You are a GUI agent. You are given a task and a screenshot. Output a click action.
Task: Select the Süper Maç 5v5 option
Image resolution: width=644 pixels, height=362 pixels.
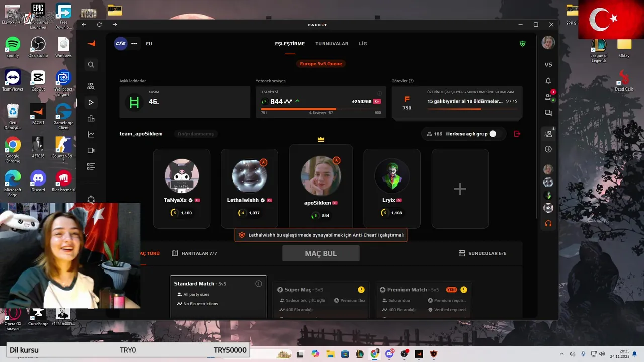click(x=321, y=300)
